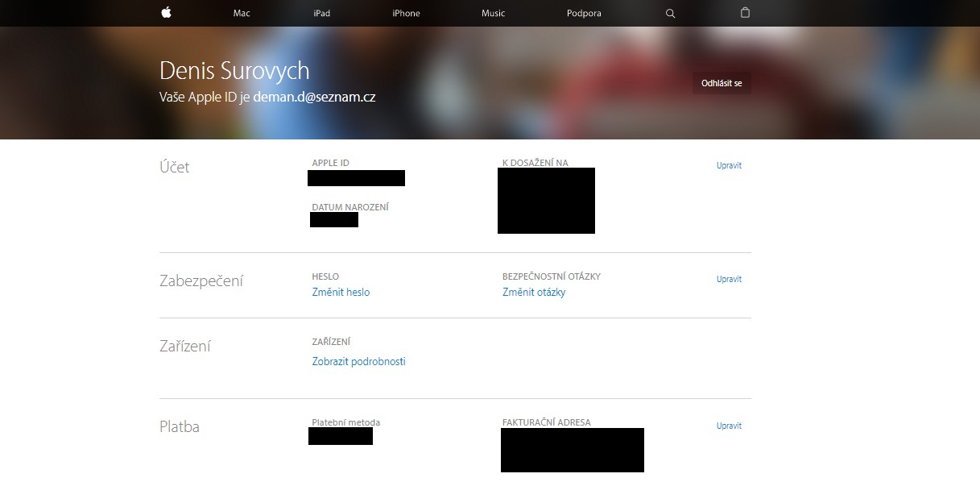Image resolution: width=980 pixels, height=482 pixels.
Task: Click the BEZPEČNOSTNÍ OTÁZKY label
Action: pos(552,276)
